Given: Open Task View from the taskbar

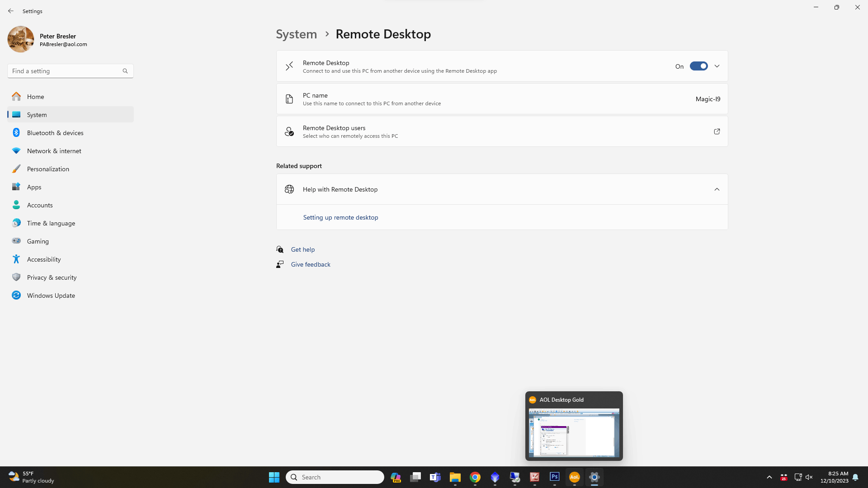Looking at the screenshot, I should (415, 477).
